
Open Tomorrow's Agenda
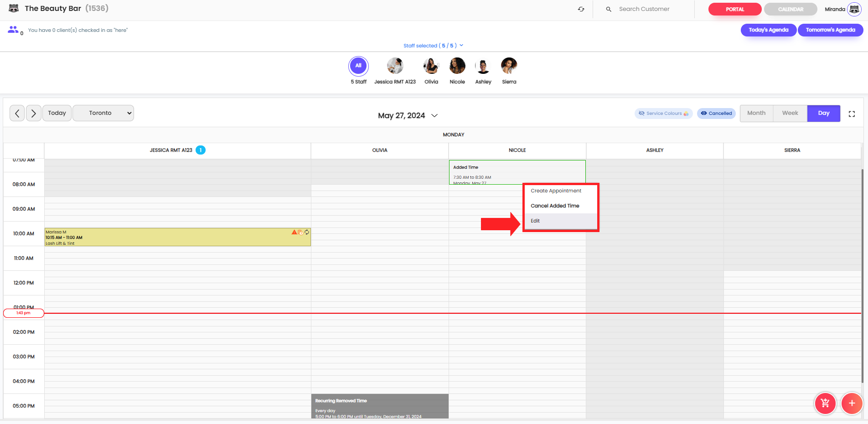pos(830,30)
